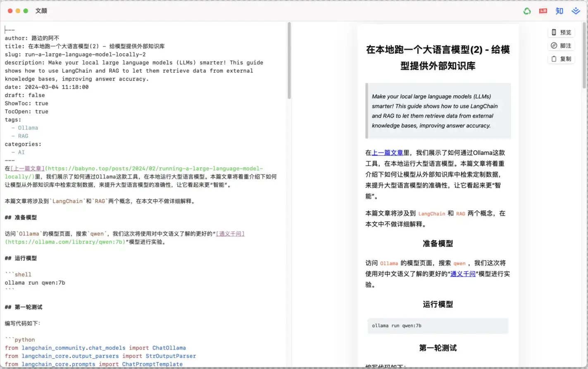Select the blue Juejin platform icon
Viewport: 588px width, 369px height.
576,11
